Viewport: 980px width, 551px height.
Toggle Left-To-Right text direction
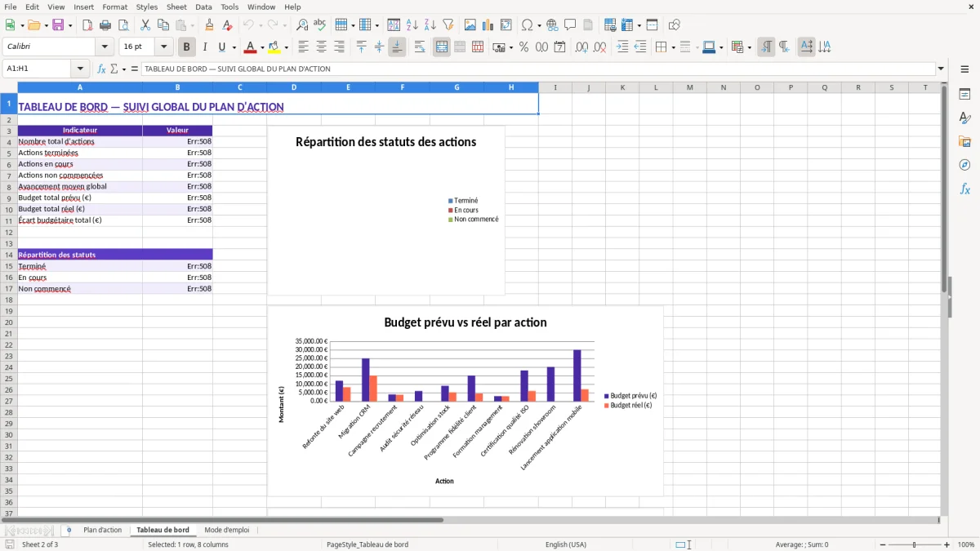click(766, 47)
